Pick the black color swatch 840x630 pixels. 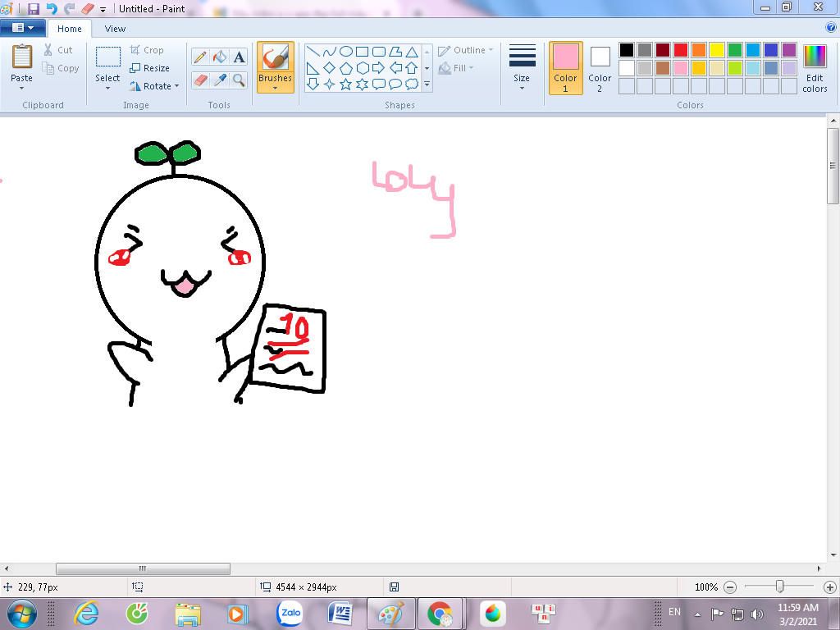(x=626, y=50)
